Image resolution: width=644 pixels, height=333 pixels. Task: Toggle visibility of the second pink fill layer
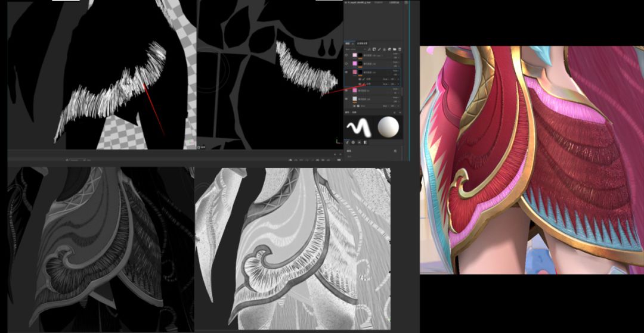point(346,64)
